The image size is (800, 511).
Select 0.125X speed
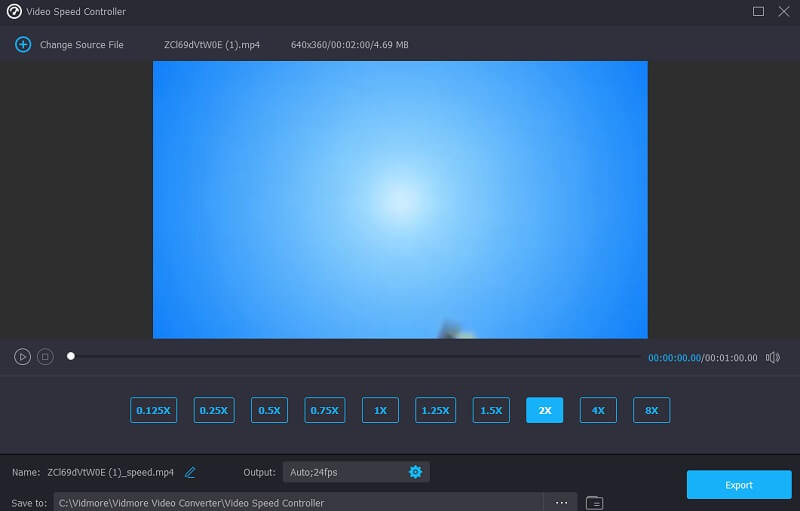tap(154, 410)
